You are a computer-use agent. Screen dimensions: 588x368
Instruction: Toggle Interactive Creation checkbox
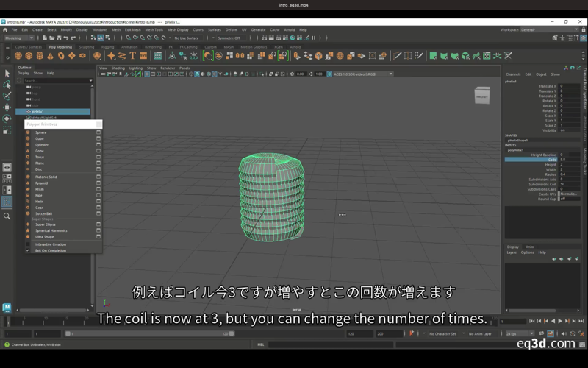(x=28, y=244)
